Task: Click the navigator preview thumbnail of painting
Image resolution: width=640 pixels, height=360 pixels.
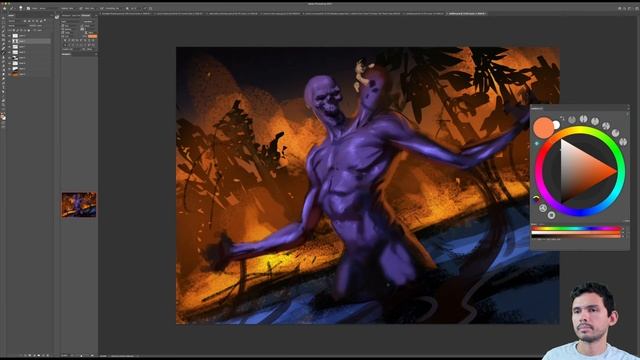Action: [x=79, y=204]
